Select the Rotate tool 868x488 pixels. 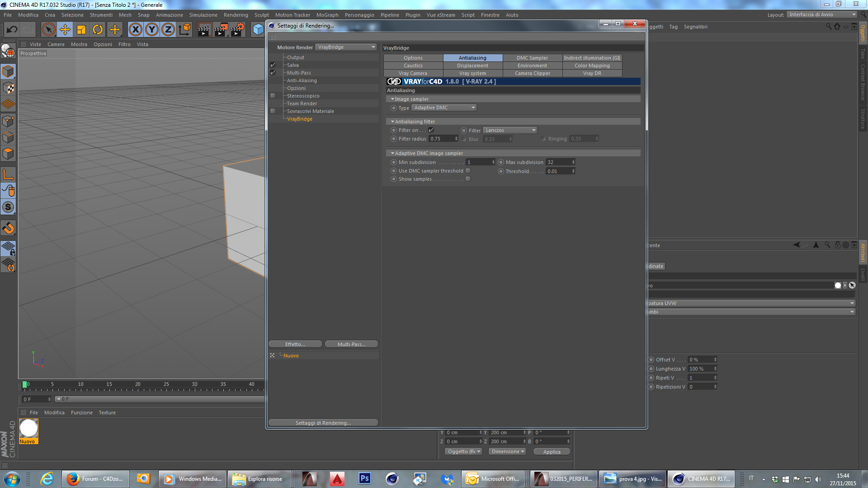click(x=98, y=30)
